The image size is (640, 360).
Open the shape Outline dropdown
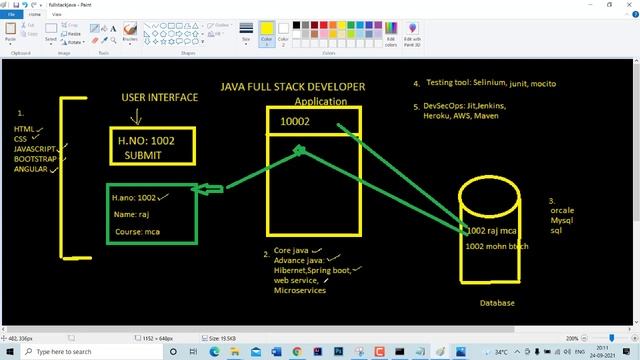coord(219,25)
